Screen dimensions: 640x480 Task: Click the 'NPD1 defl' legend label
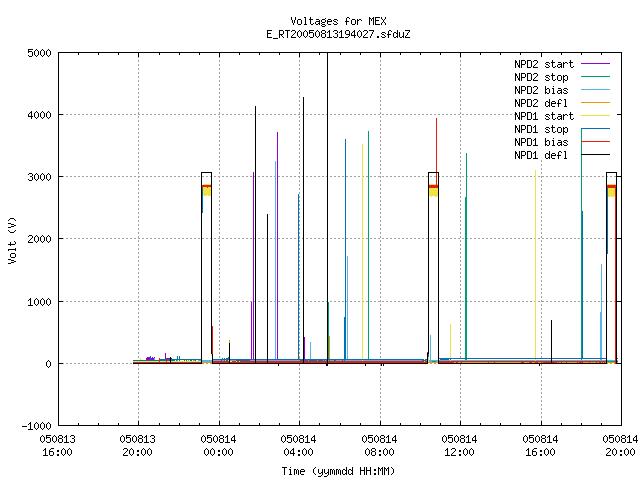pos(541,156)
